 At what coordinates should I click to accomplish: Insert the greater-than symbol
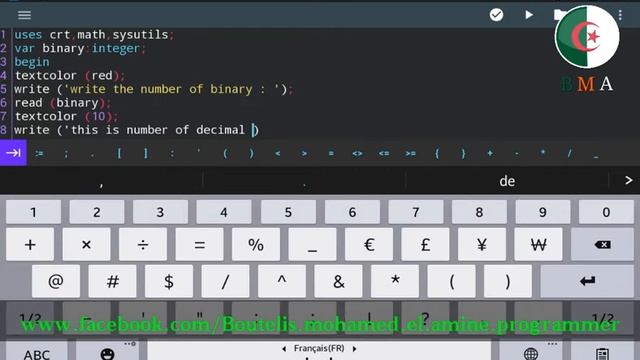tap(304, 153)
